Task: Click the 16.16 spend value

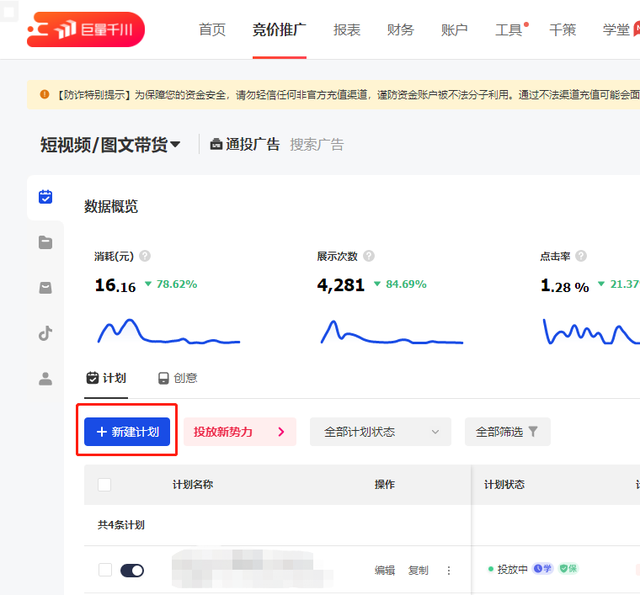Action: [115, 285]
